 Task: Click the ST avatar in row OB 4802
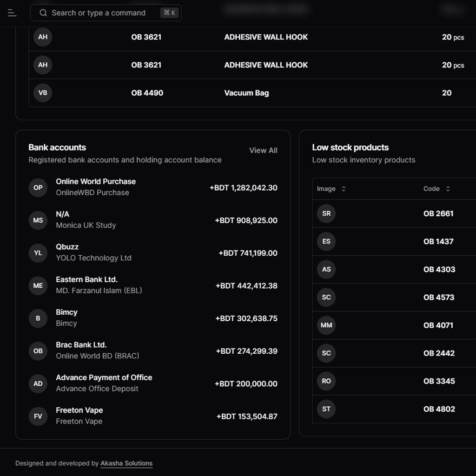(x=326, y=409)
